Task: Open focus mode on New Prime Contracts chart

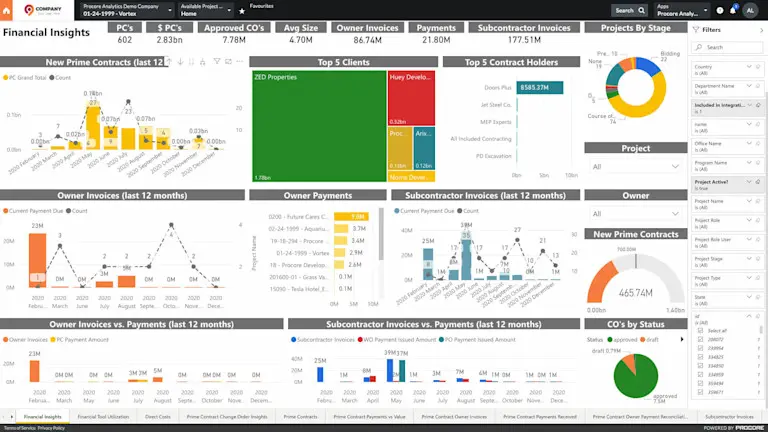Action: tap(228, 62)
